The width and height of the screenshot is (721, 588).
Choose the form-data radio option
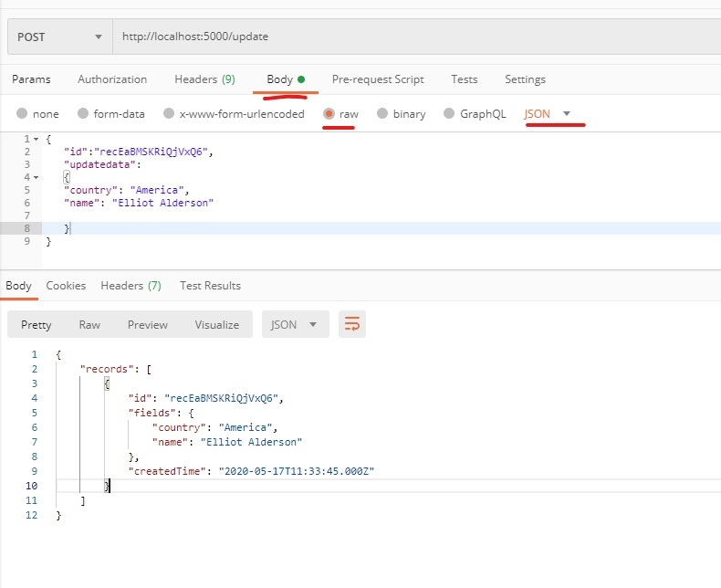pos(83,114)
